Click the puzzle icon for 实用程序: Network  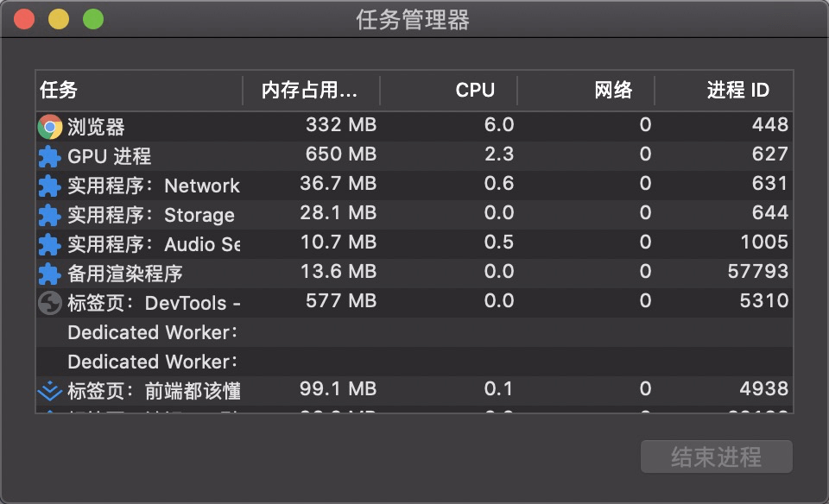tap(50, 186)
